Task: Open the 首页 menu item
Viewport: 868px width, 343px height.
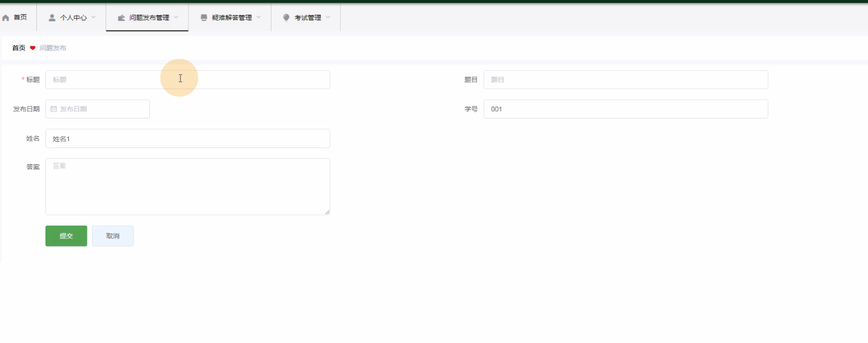Action: [20, 18]
